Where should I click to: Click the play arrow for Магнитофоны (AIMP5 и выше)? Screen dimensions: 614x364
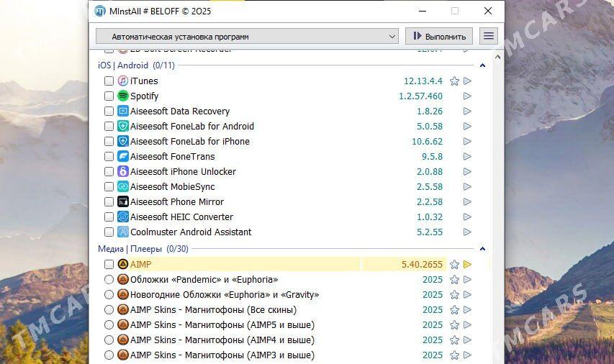point(467,325)
